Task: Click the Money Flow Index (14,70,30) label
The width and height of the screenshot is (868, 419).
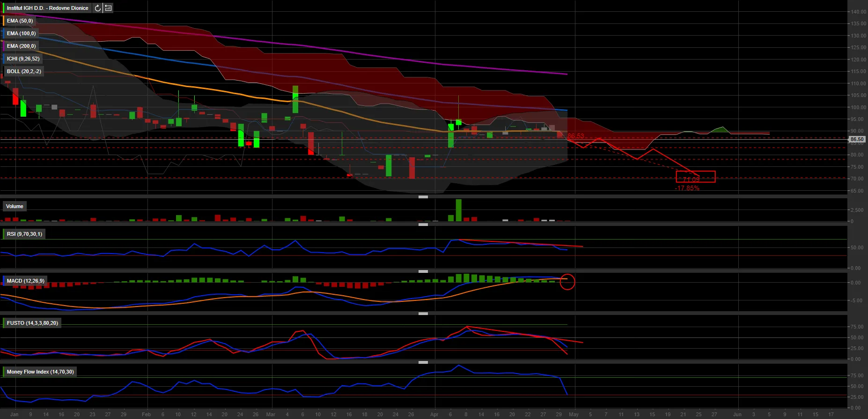Action: tap(40, 372)
